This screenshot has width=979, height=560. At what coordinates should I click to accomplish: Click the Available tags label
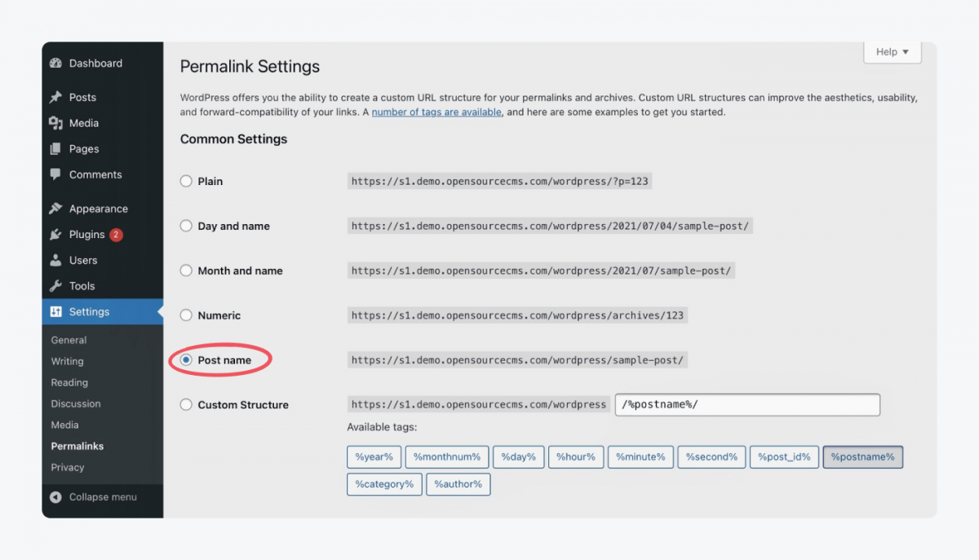(382, 427)
